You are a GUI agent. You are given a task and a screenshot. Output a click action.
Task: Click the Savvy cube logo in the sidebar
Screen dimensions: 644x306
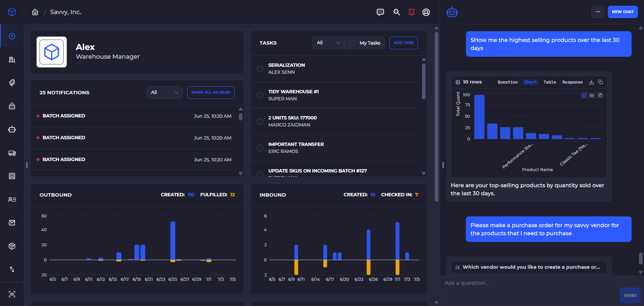(12, 12)
